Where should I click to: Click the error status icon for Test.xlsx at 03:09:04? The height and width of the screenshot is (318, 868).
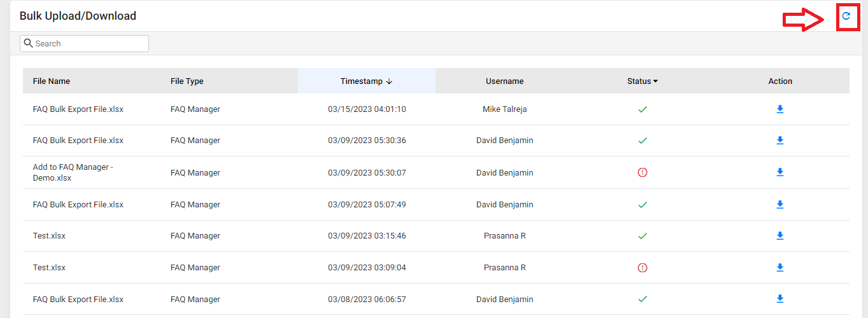point(643,268)
